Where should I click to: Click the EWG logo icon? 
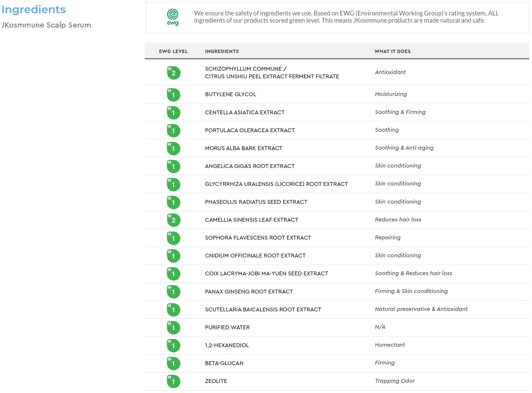[172, 17]
